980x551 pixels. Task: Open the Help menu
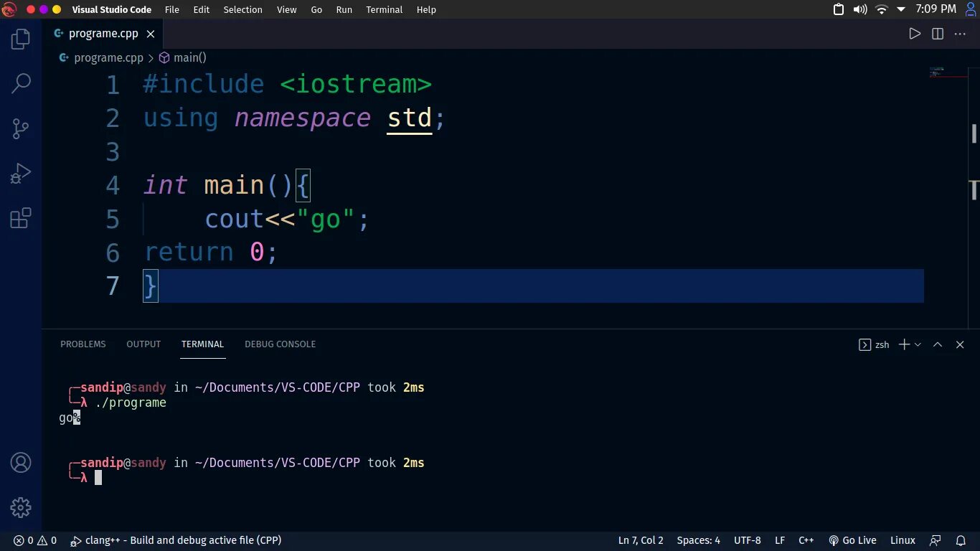click(x=426, y=9)
